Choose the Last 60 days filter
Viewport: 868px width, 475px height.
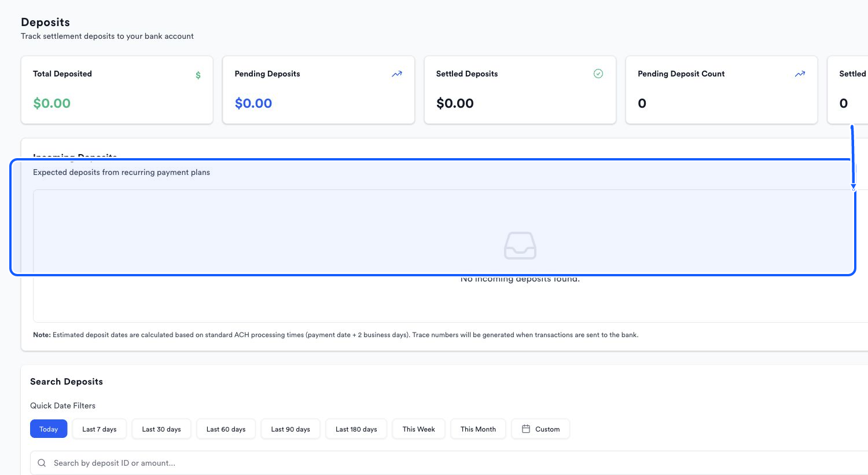pos(226,429)
